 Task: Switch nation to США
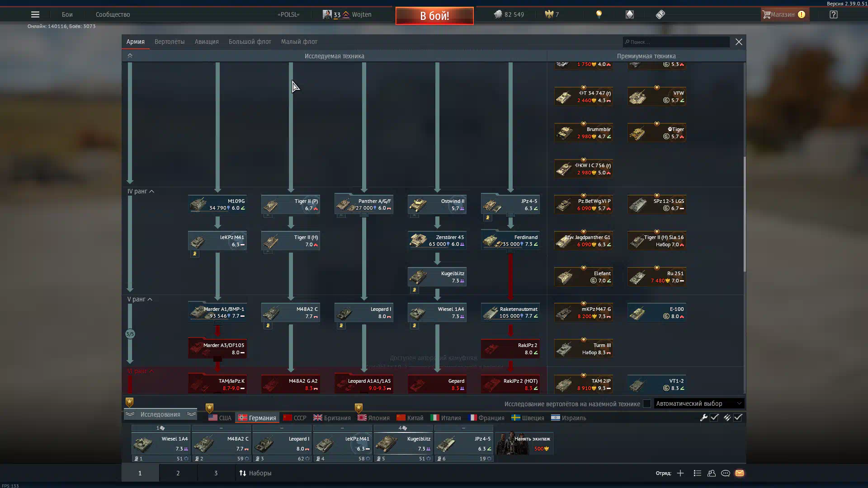[x=220, y=418]
